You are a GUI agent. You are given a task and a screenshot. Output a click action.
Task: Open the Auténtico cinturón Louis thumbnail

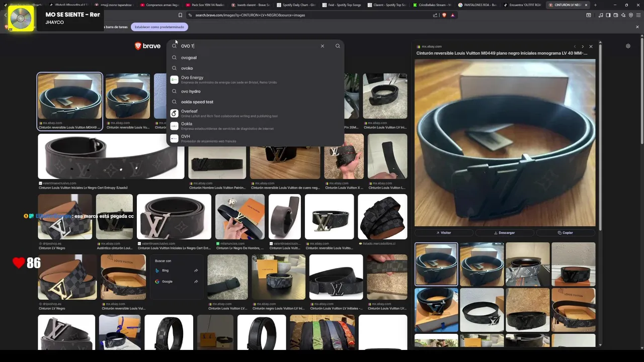pos(114,217)
